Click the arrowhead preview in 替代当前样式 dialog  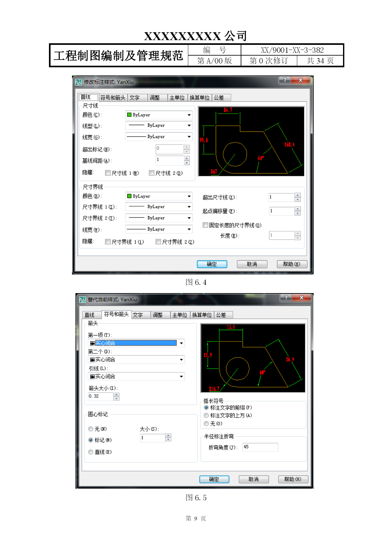click(253, 358)
